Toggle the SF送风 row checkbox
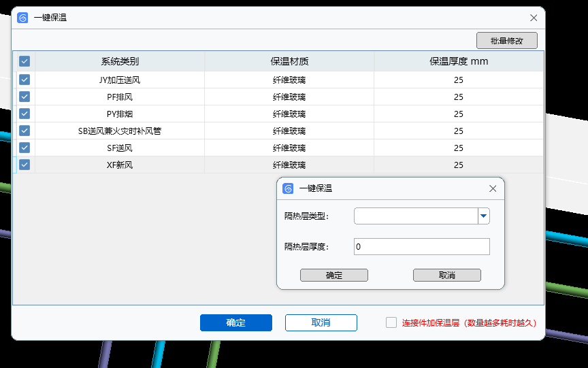 24,148
